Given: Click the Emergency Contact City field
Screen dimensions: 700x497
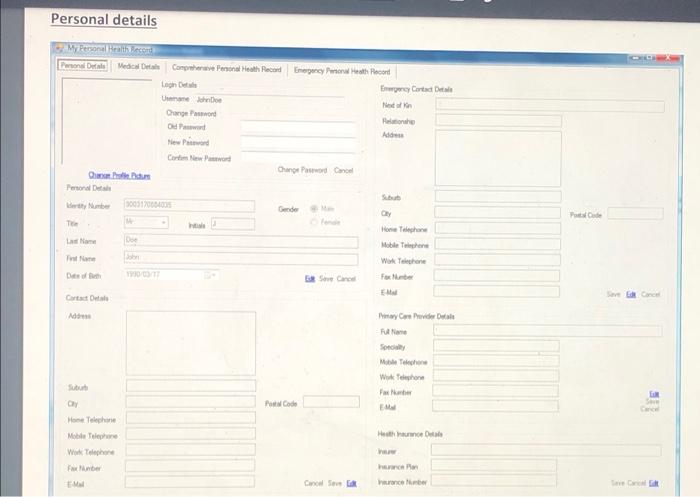Looking at the screenshot, I should click(497, 213).
